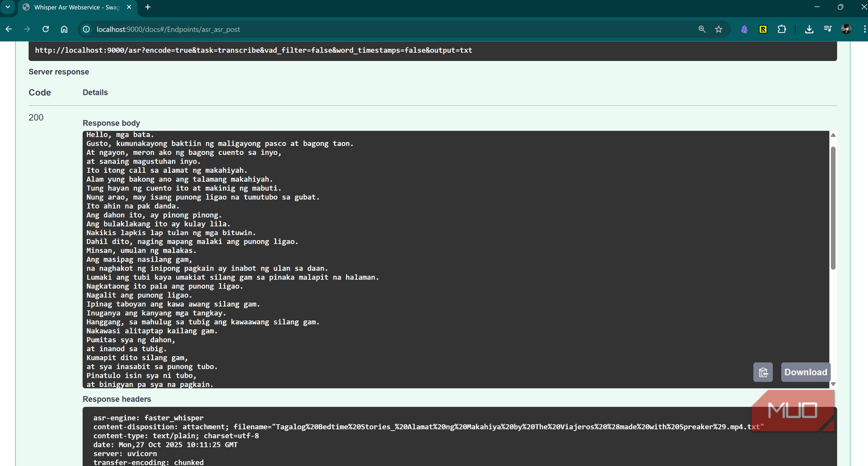
Task: Click the line starting 'Lumaki ang tubi kaya'
Action: (233, 277)
